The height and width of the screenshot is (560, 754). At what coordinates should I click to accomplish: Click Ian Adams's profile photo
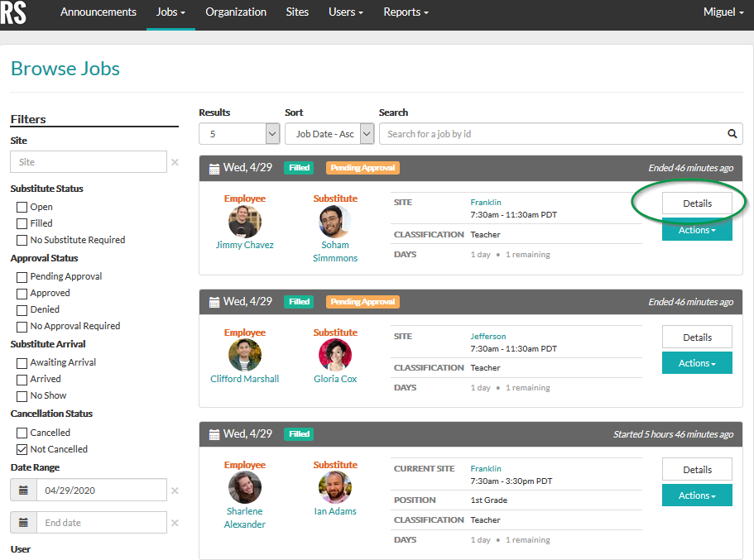pos(335,487)
